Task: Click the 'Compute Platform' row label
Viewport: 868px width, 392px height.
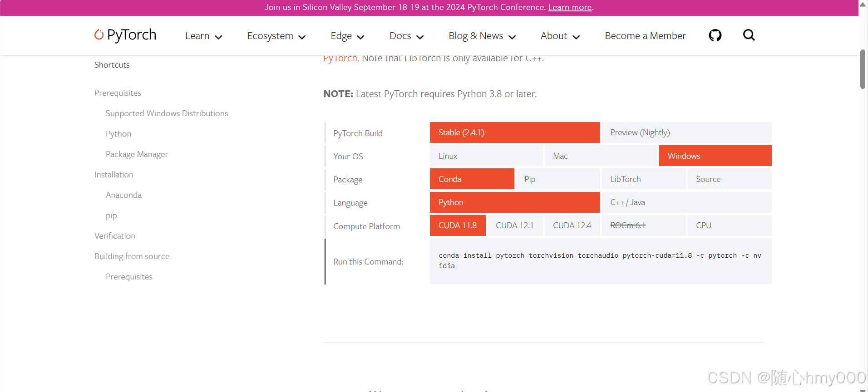Action: pos(366,226)
